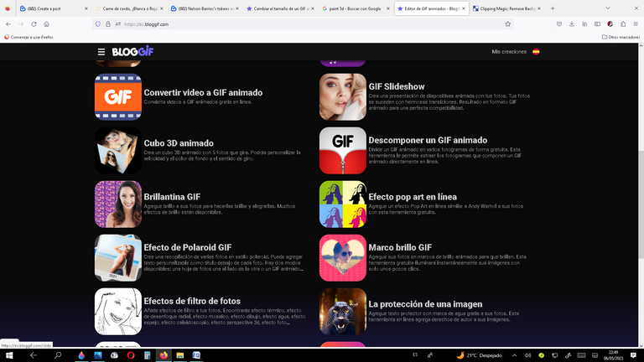The height and width of the screenshot is (362, 644).
Task: Click the 3D cube icon
Action: coord(118,151)
